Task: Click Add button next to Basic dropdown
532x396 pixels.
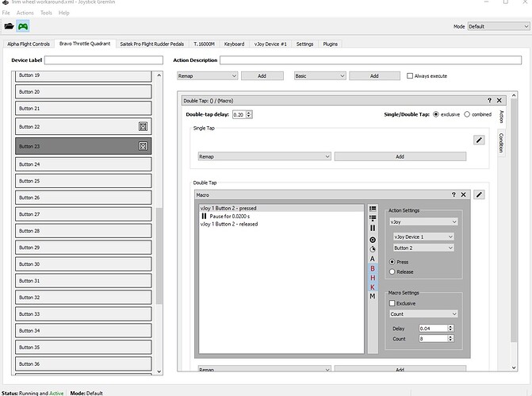Action: [374, 76]
